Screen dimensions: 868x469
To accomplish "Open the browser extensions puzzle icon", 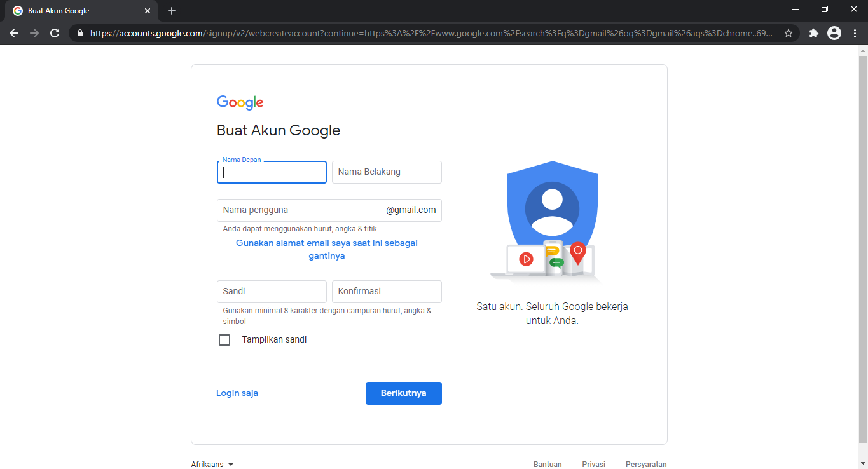I will point(814,33).
